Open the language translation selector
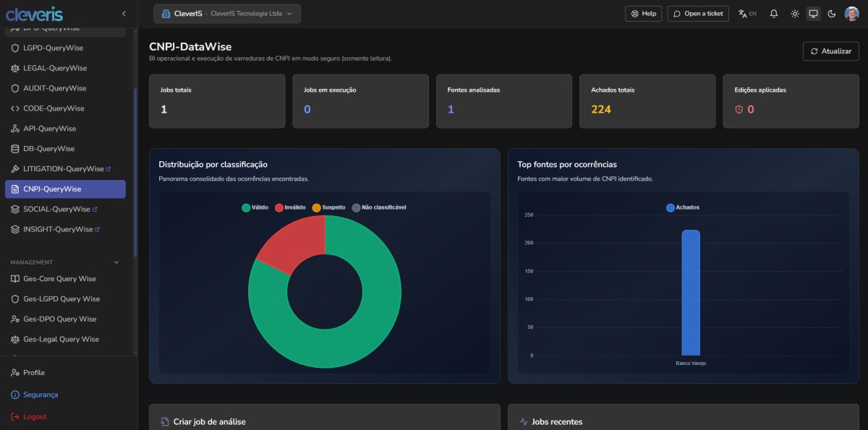 tap(747, 14)
